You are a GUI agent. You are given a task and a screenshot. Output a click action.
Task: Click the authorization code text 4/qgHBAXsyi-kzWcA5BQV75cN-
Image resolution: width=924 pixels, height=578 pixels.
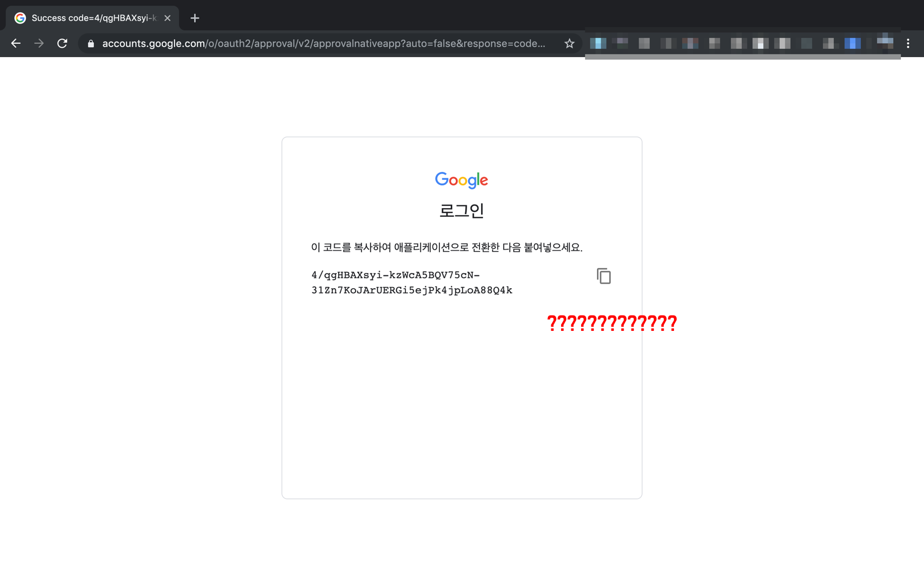tap(396, 275)
